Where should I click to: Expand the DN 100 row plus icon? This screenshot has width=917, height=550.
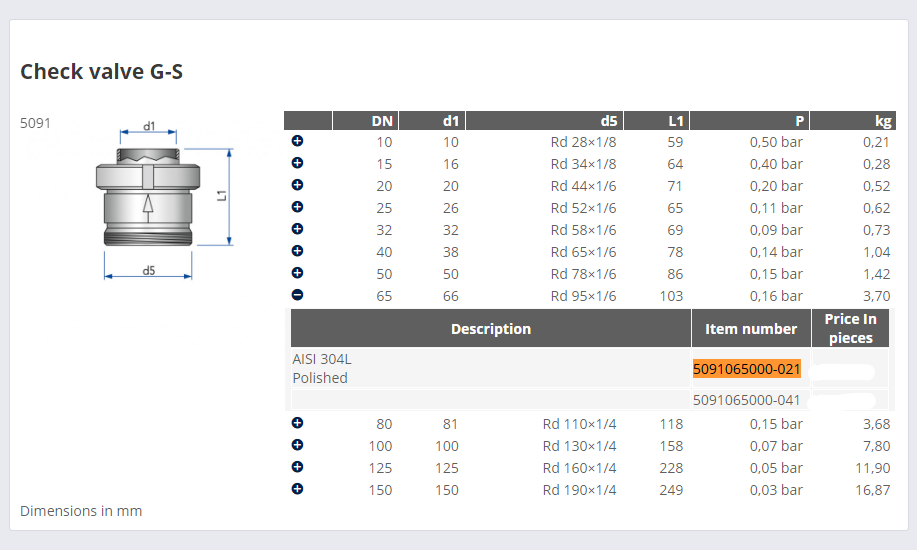pos(297,445)
